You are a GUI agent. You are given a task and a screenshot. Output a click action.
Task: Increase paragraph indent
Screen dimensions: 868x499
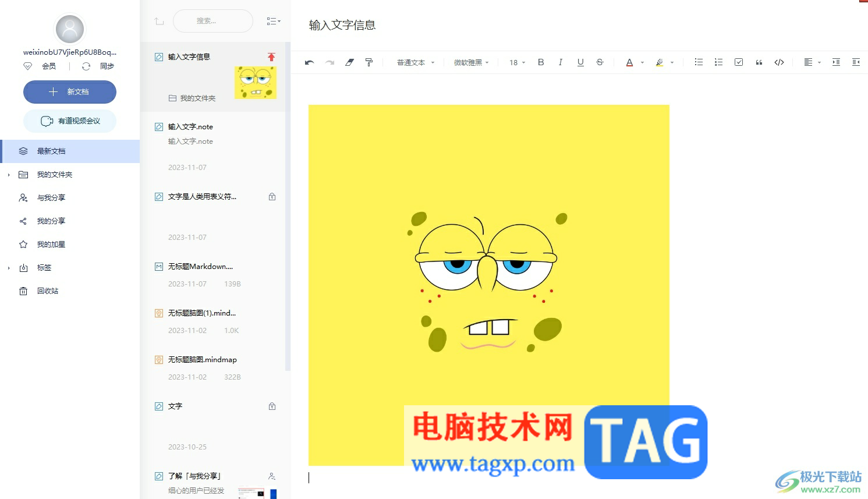(x=836, y=62)
